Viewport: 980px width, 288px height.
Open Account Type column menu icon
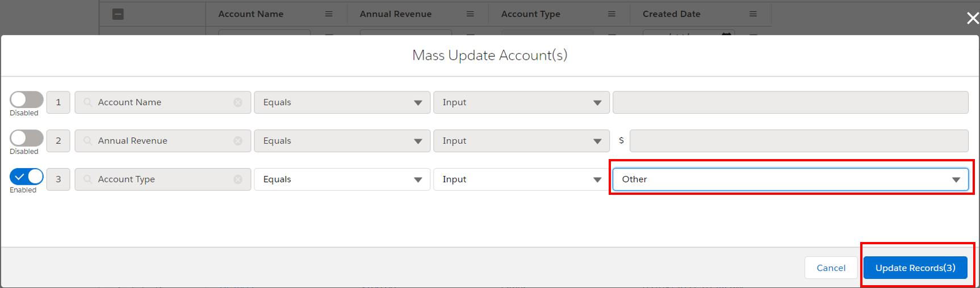612,14
